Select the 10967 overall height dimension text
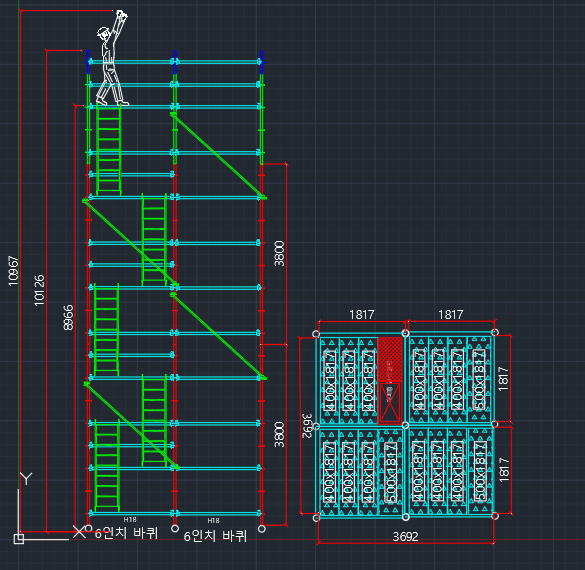This screenshot has width=585, height=570. coord(13,271)
